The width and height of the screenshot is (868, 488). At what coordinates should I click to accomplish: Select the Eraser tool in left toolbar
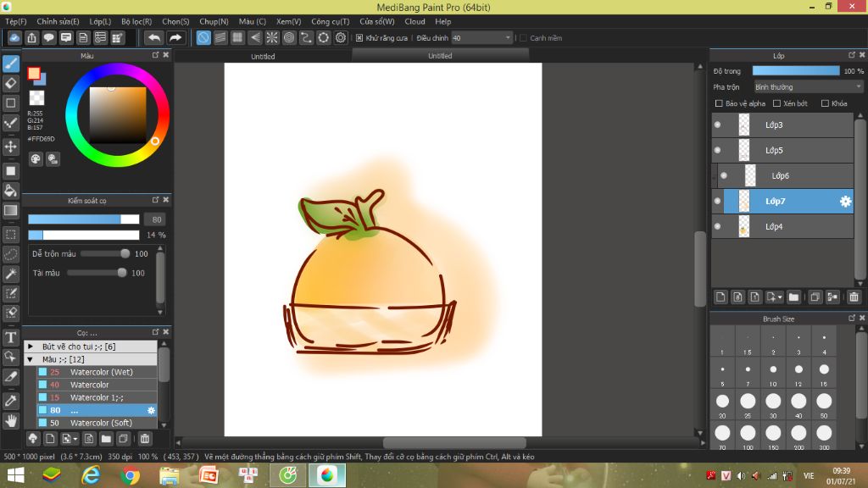[x=11, y=83]
